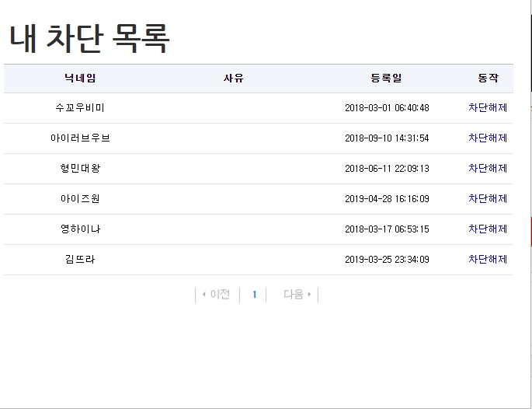Unblock the user registered 2019-03-25
The image size is (532, 409).
pos(487,259)
